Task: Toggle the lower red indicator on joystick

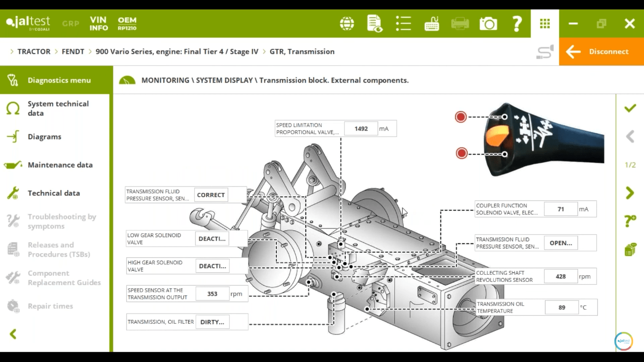Action: pos(462,153)
